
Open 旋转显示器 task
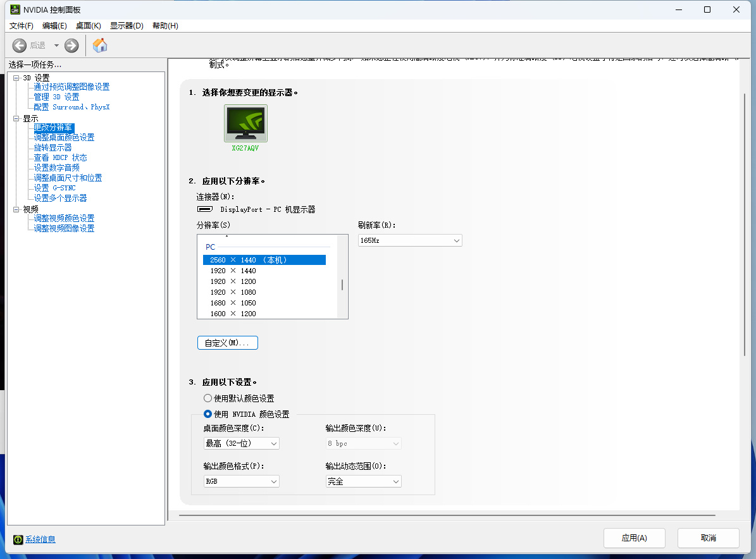(53, 147)
